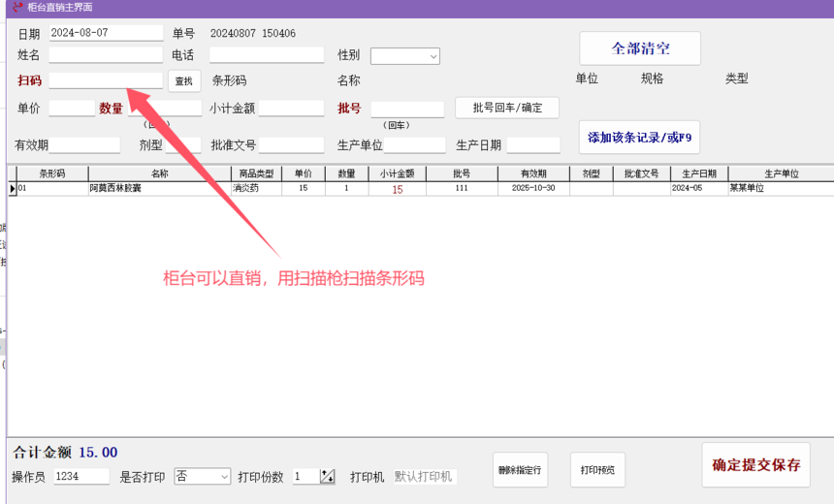Viewport: 834px width, 504px height.
Task: Click the order number 20240807 150406
Action: click(253, 34)
